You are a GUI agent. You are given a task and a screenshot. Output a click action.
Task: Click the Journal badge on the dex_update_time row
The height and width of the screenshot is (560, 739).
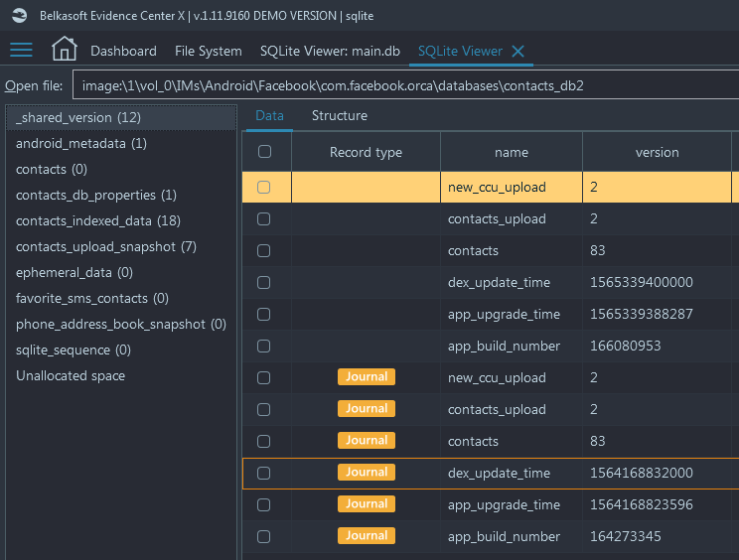pos(367,473)
